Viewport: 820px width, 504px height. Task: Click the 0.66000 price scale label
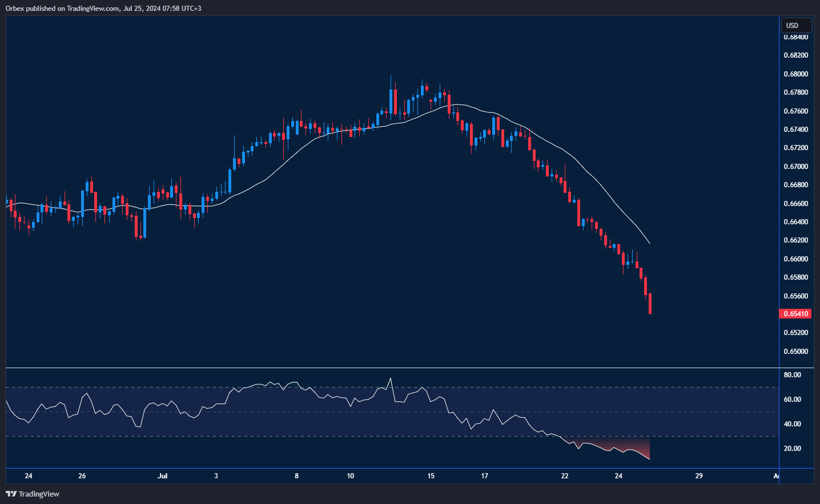795,259
